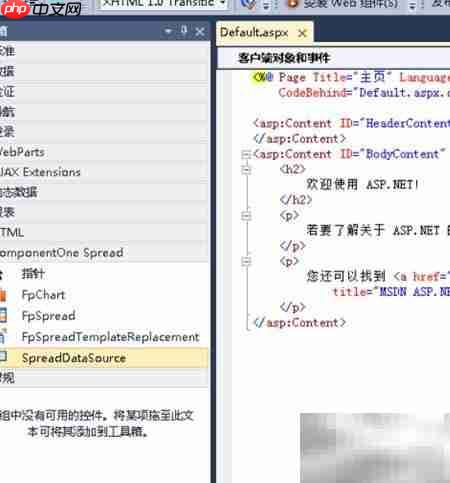Expand the 登录 toolbox category
Viewport: 450px width, 483px height.
(104, 132)
